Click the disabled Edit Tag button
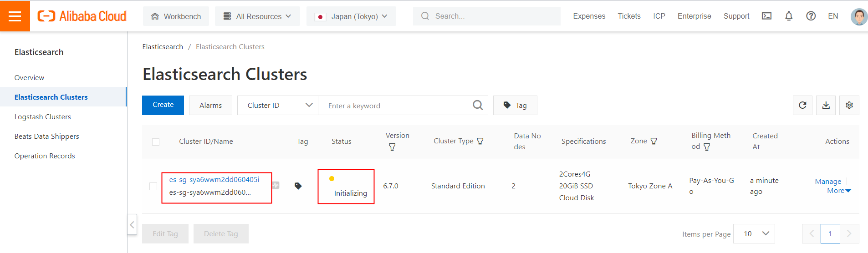 (165, 233)
